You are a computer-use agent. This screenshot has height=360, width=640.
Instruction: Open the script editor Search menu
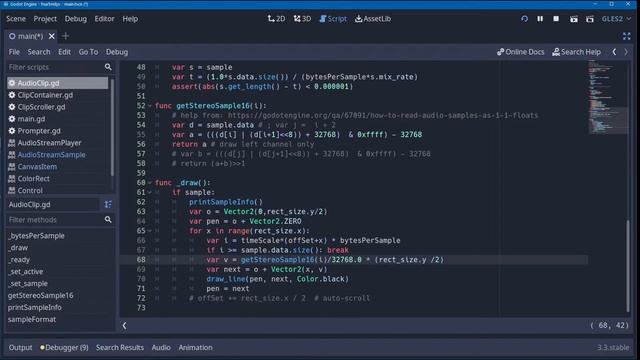(x=39, y=52)
